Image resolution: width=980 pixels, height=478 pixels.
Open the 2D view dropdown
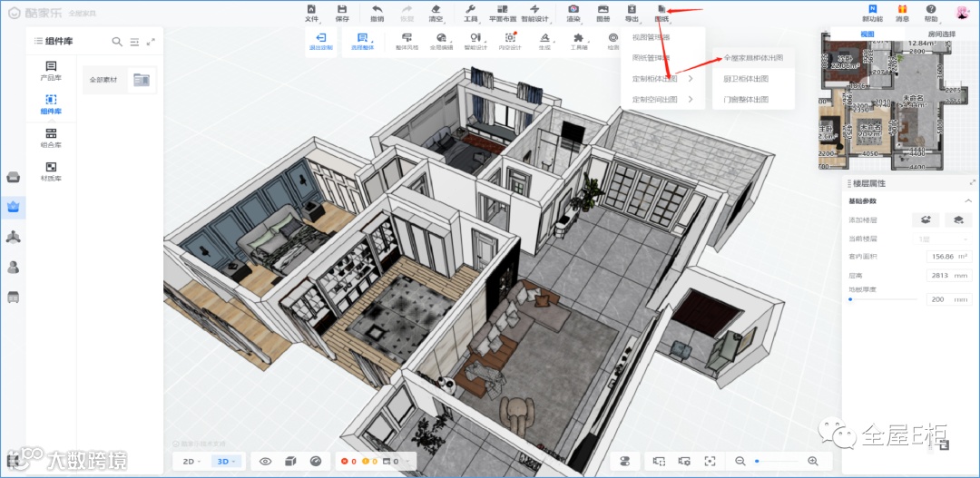click(191, 461)
